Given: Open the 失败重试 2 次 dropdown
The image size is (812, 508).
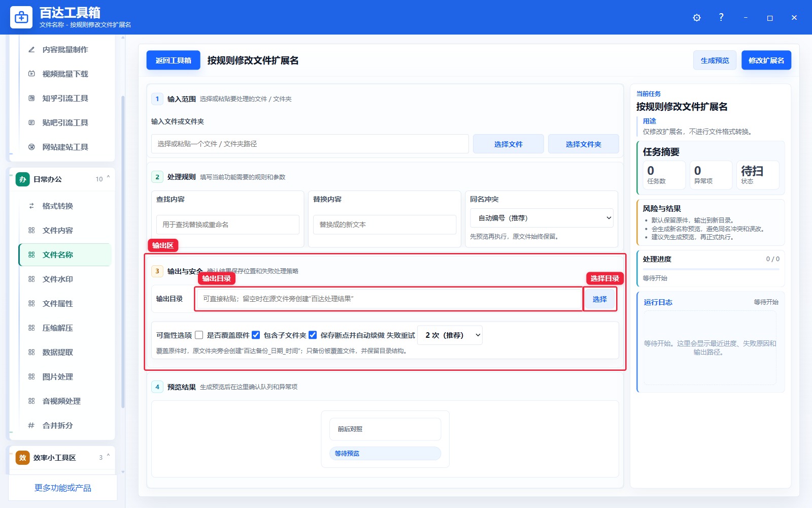Looking at the screenshot, I should 450,335.
